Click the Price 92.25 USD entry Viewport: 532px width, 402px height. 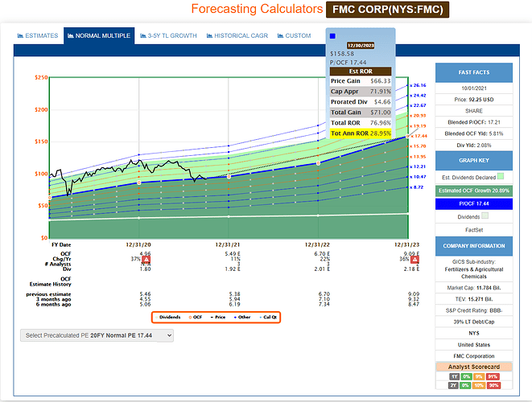[473, 100]
